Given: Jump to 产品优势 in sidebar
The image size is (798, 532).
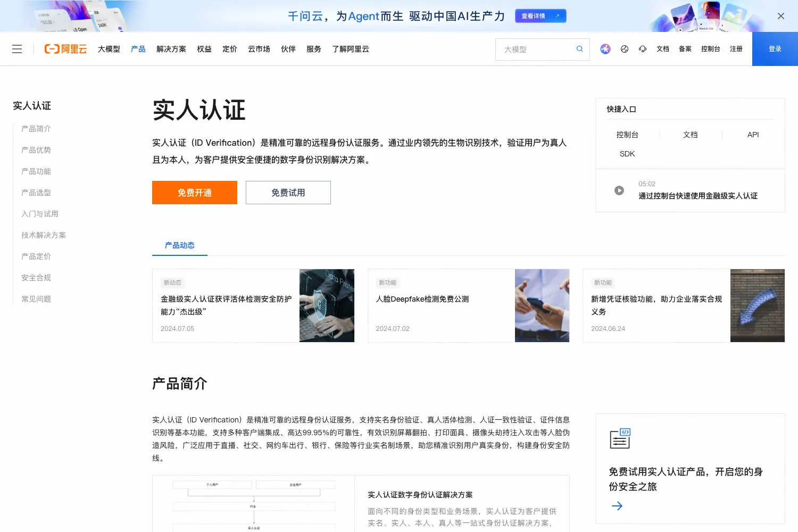Looking at the screenshot, I should point(36,150).
